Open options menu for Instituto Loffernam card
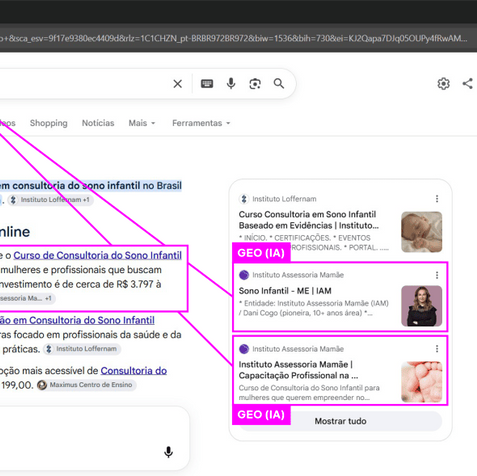The image size is (477, 476). click(437, 199)
